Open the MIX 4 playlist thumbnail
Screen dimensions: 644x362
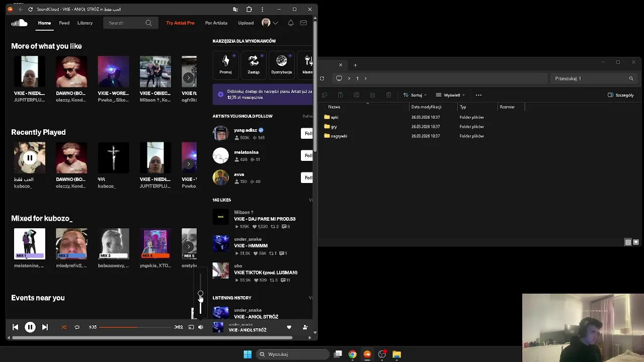[x=155, y=244]
